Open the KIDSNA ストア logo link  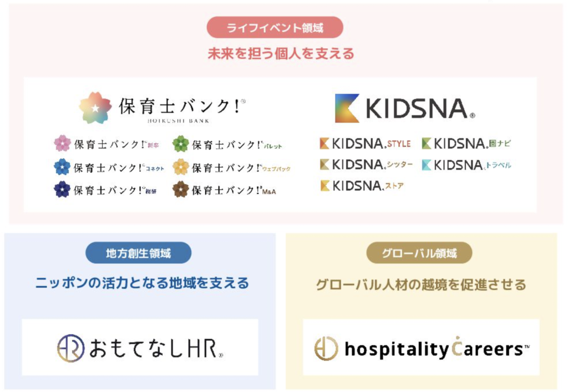pyautogui.click(x=362, y=186)
